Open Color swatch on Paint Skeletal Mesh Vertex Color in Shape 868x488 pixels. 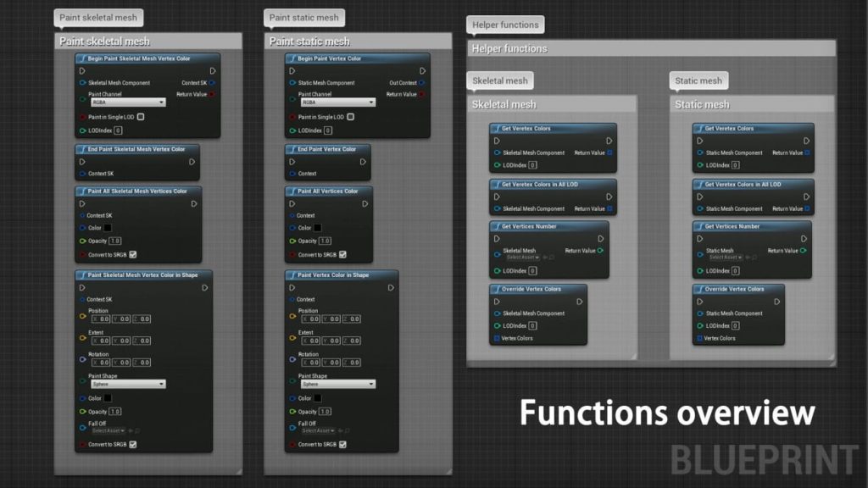point(108,398)
